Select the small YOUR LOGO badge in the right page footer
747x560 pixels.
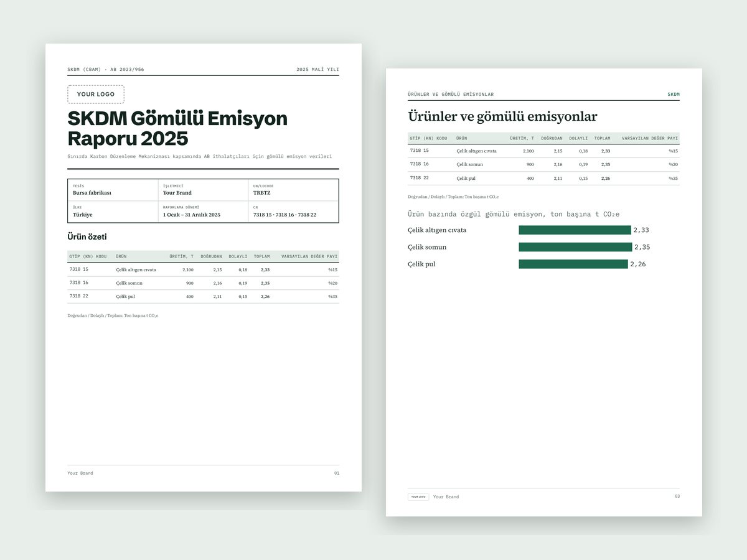pyautogui.click(x=418, y=497)
